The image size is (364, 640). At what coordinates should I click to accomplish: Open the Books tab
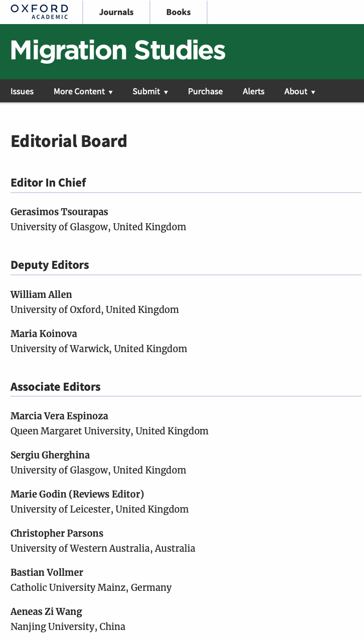tap(178, 12)
